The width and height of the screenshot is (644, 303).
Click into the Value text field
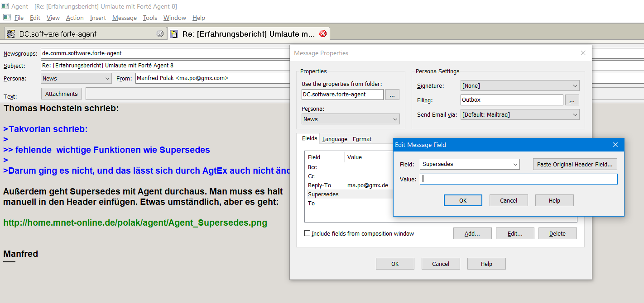tap(519, 179)
